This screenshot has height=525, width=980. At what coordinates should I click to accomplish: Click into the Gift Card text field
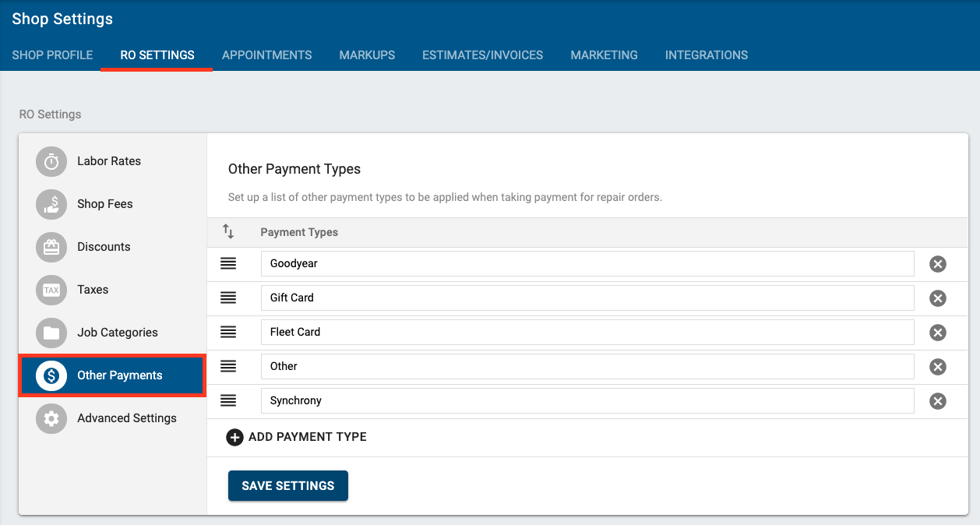click(587, 298)
